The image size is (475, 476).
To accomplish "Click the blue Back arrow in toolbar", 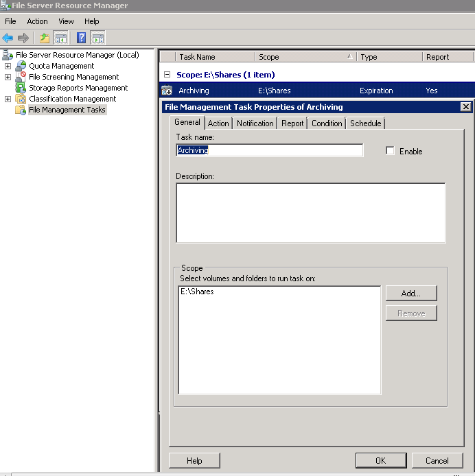I will (x=8, y=38).
